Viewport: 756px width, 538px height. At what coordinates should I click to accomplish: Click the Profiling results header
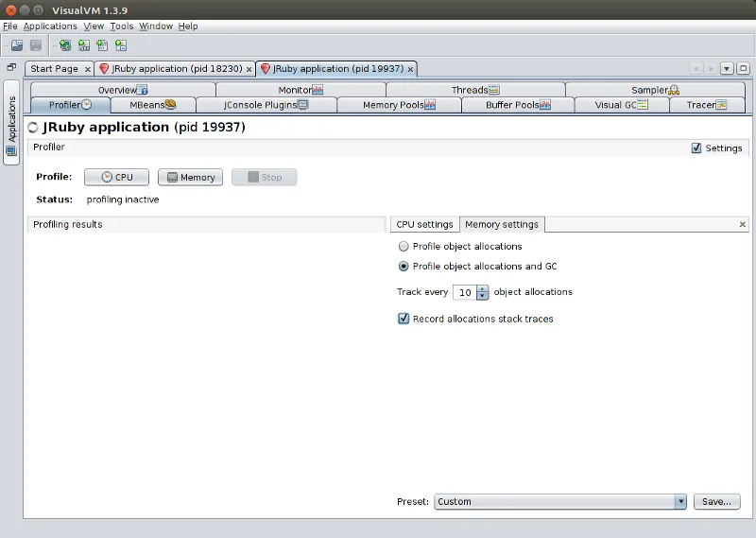(206, 224)
